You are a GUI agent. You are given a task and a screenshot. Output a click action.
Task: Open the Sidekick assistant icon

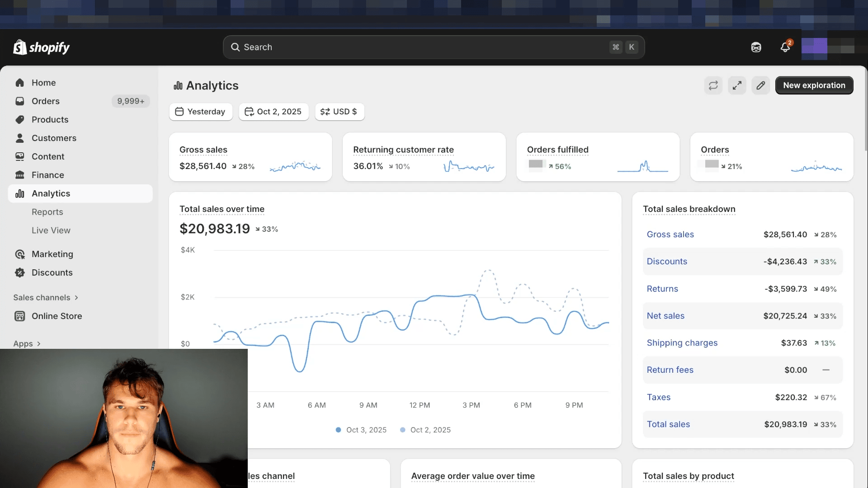[x=756, y=47]
